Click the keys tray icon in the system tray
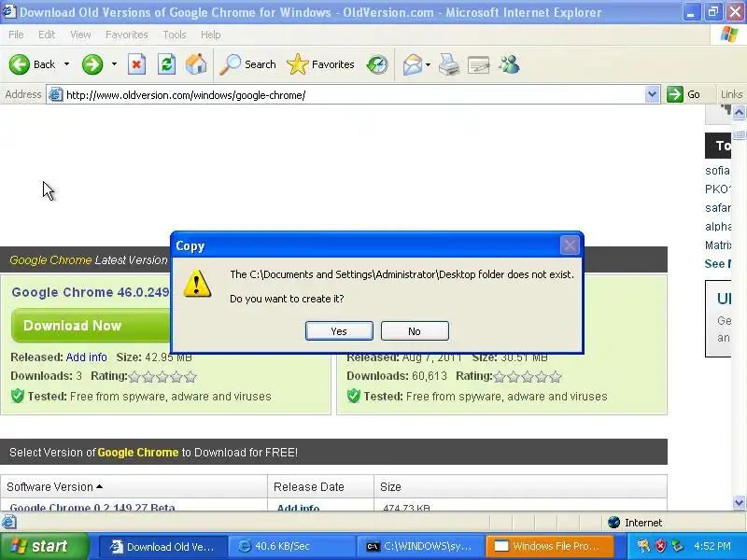Viewport: 747px width, 560px height. point(643,546)
